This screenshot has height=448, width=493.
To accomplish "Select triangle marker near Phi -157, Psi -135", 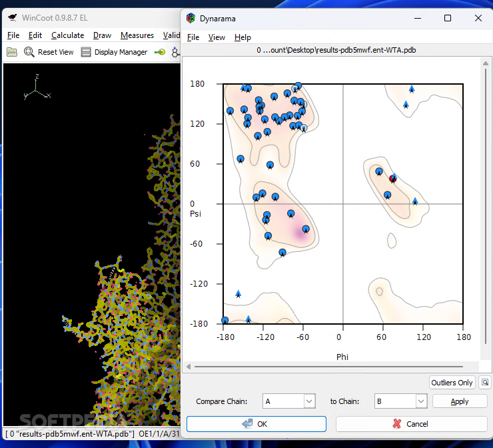I will 238,294.
